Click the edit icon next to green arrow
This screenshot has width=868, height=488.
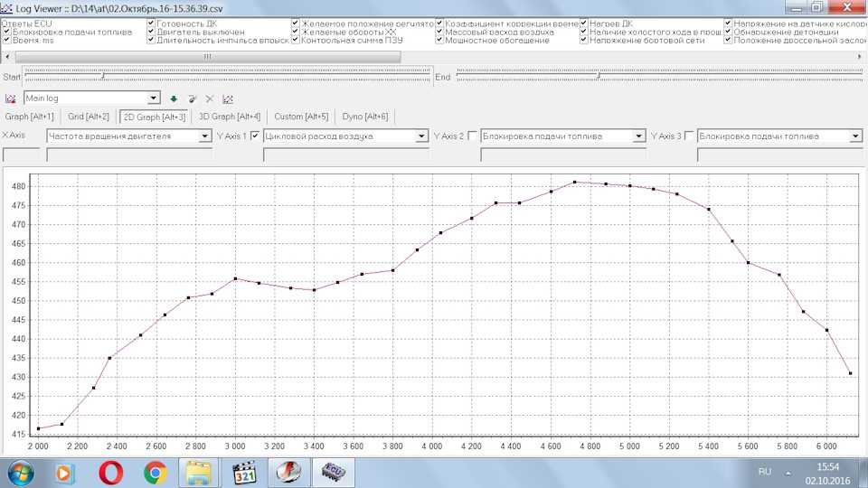click(192, 99)
